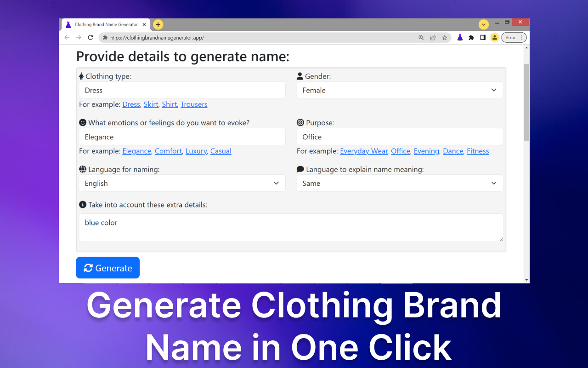Click the zoom magnifier icon in address bar
This screenshot has width=588, height=368.
pos(421,38)
